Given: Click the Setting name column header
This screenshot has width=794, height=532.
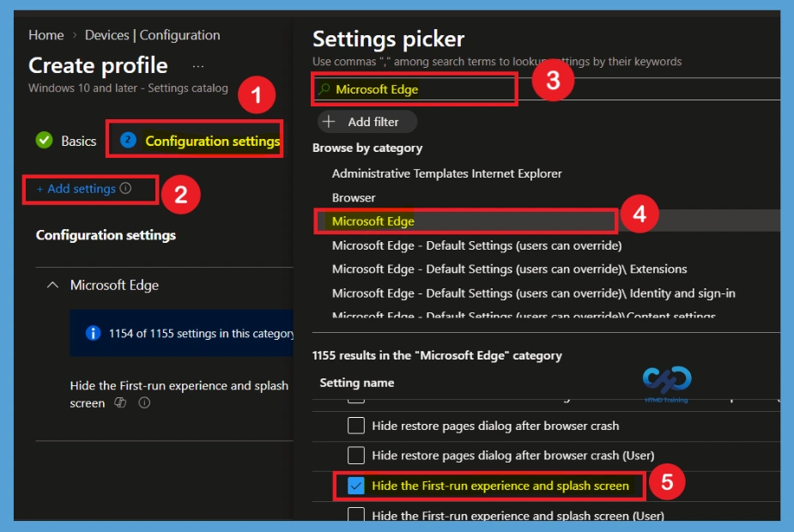Looking at the screenshot, I should click(x=357, y=383).
